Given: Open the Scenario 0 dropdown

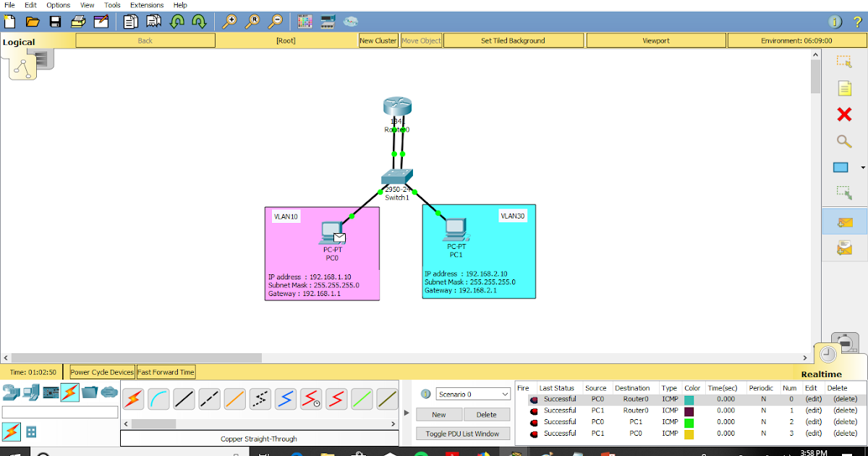Looking at the screenshot, I should click(x=472, y=393).
